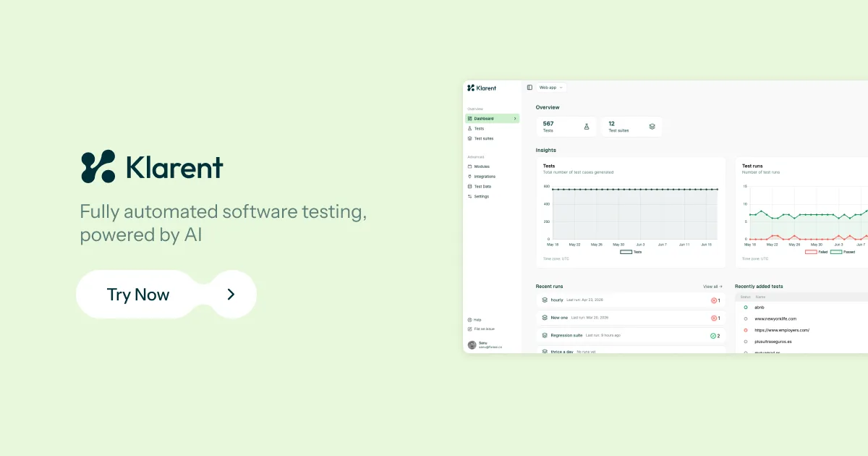The height and width of the screenshot is (456, 868).
Task: Click the plusultraseguros.es test name
Action: [774, 341]
